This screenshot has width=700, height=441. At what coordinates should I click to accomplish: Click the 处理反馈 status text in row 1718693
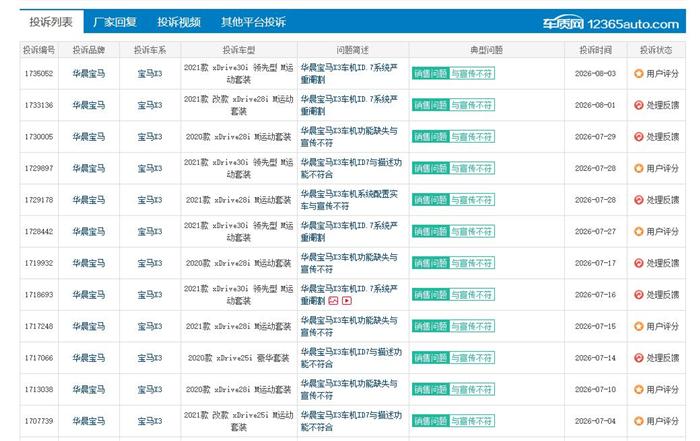pyautogui.click(x=662, y=295)
